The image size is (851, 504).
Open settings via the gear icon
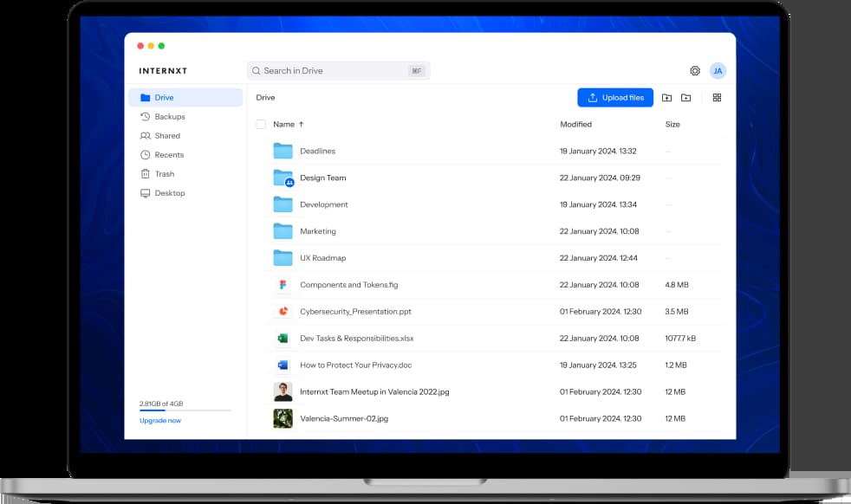click(694, 71)
